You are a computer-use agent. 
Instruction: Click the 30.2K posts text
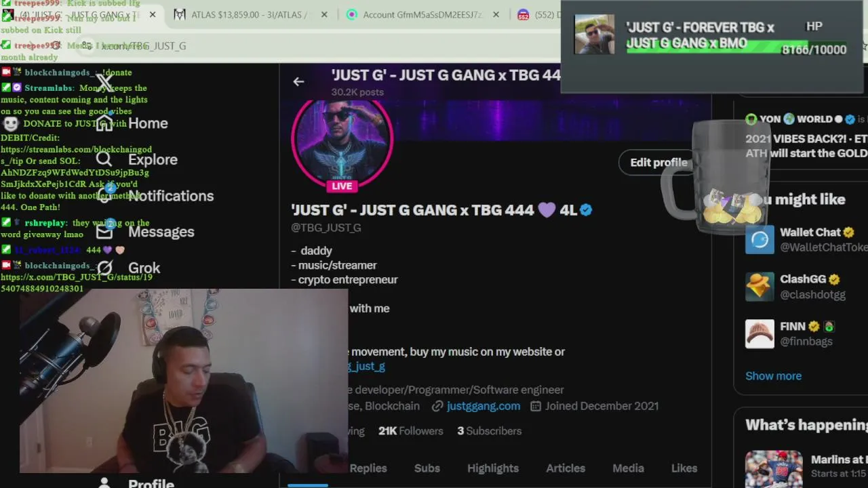[357, 92]
